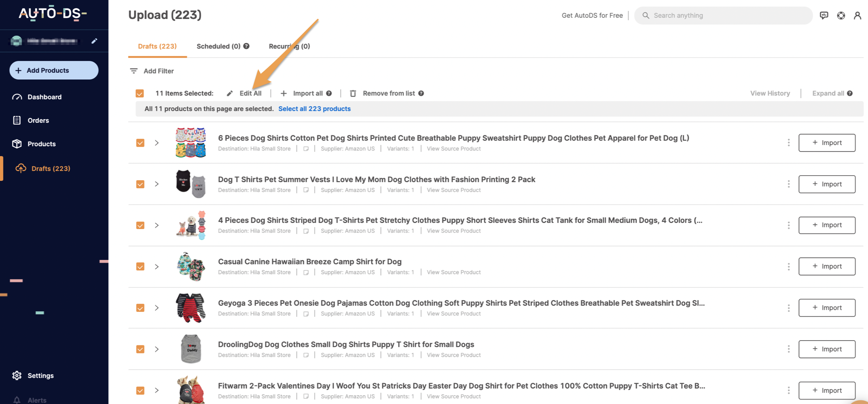Click Select all 223 products link
868x404 pixels.
pyautogui.click(x=314, y=109)
